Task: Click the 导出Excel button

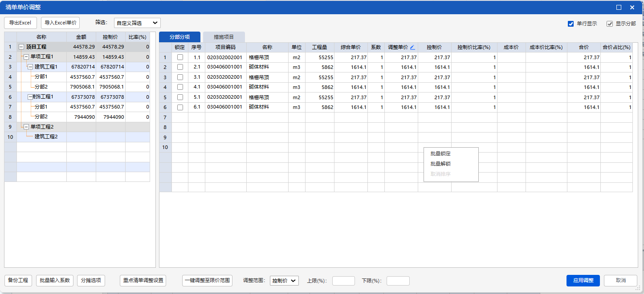Action: pos(20,23)
